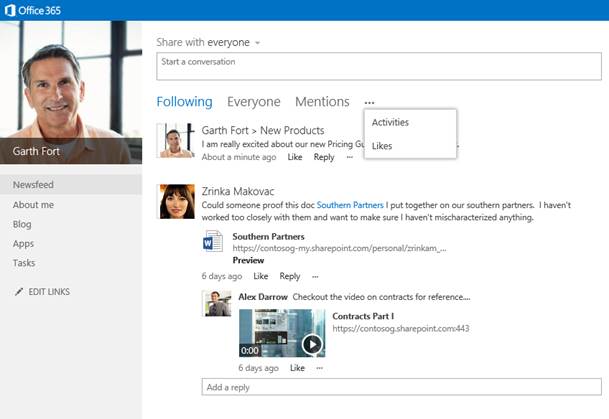Like Garth Fort's New Products post
Screen dimensions: 609x419
pyautogui.click(x=295, y=157)
